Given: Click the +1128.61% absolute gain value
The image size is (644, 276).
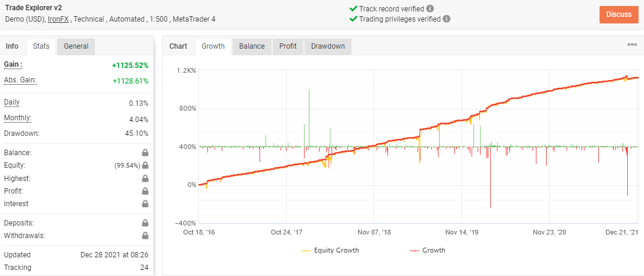Looking at the screenshot, I should pyautogui.click(x=130, y=81).
